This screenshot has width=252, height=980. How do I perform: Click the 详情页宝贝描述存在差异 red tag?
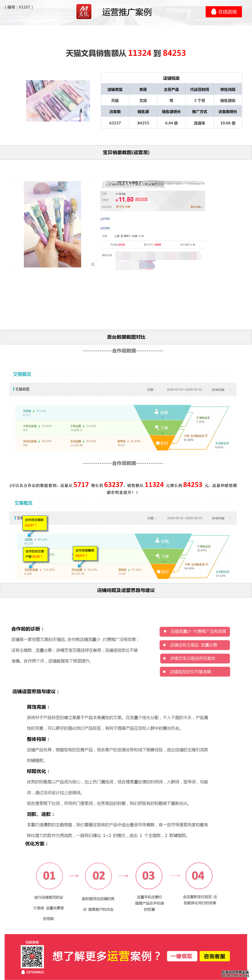[x=195, y=658]
